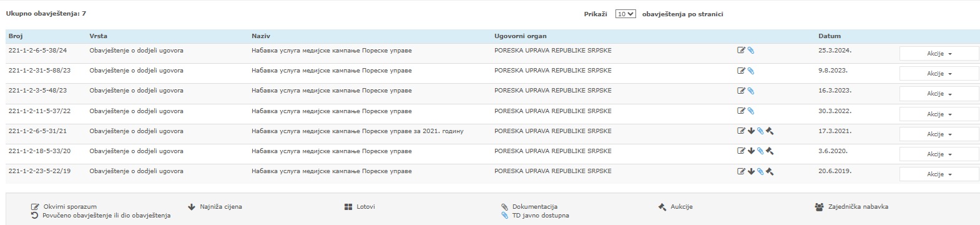Screen dimensions: 980x225
Task: Click the Broj column header
Action: pos(16,36)
